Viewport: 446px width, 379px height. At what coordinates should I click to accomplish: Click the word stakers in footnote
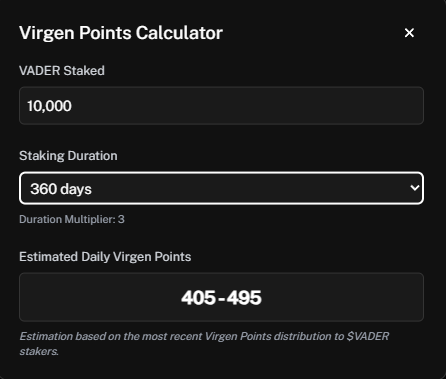pyautogui.click(x=39, y=351)
